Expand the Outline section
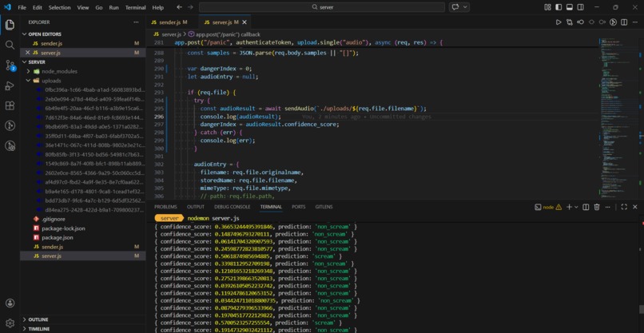644x333 pixels. [x=82, y=319]
